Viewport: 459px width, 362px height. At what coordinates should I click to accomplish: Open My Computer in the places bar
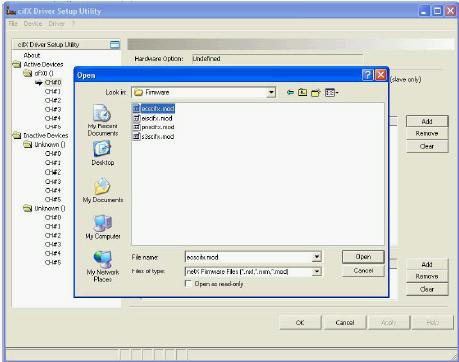click(103, 227)
